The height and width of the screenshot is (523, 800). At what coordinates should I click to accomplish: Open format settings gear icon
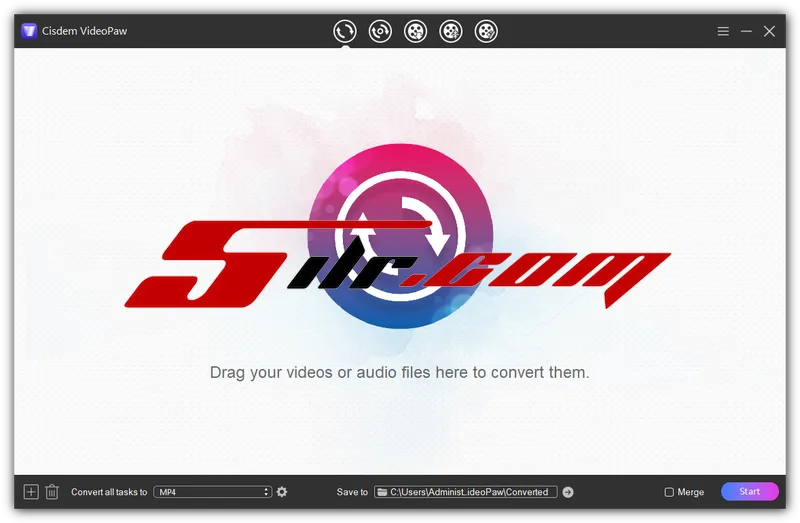(x=282, y=492)
